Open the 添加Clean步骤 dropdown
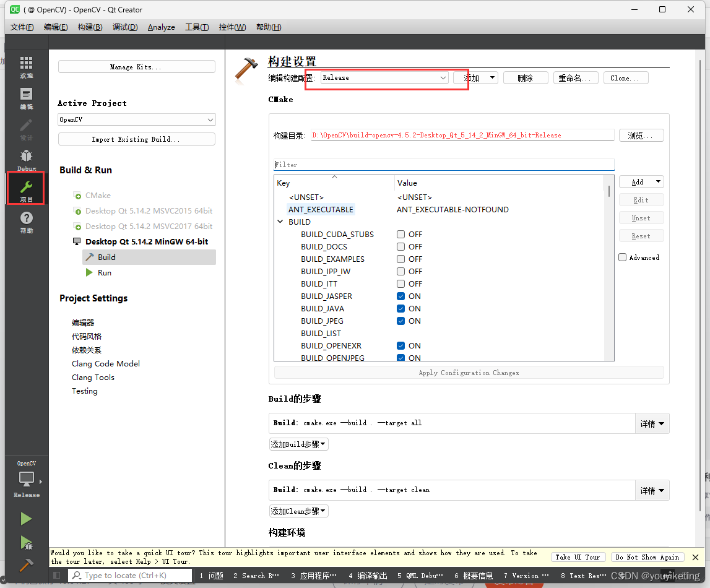 click(298, 511)
